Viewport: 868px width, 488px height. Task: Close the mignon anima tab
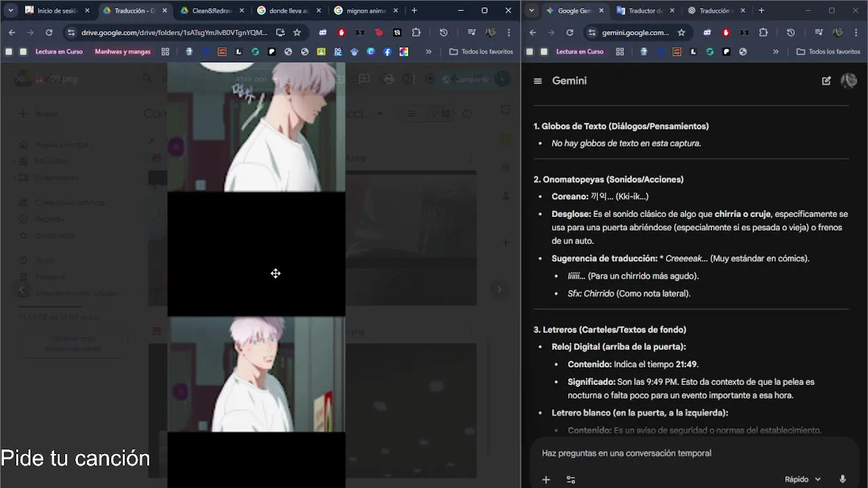click(396, 11)
